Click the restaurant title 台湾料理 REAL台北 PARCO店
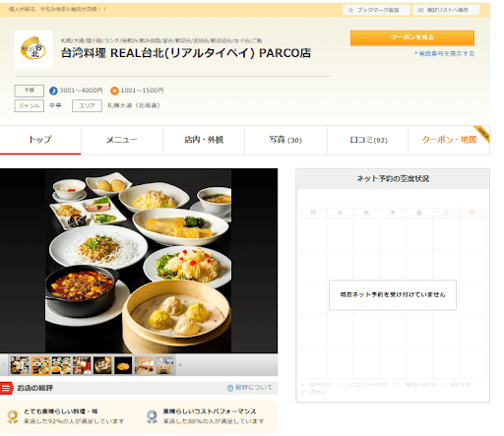Screen dimensions: 504x436 [x=186, y=53]
